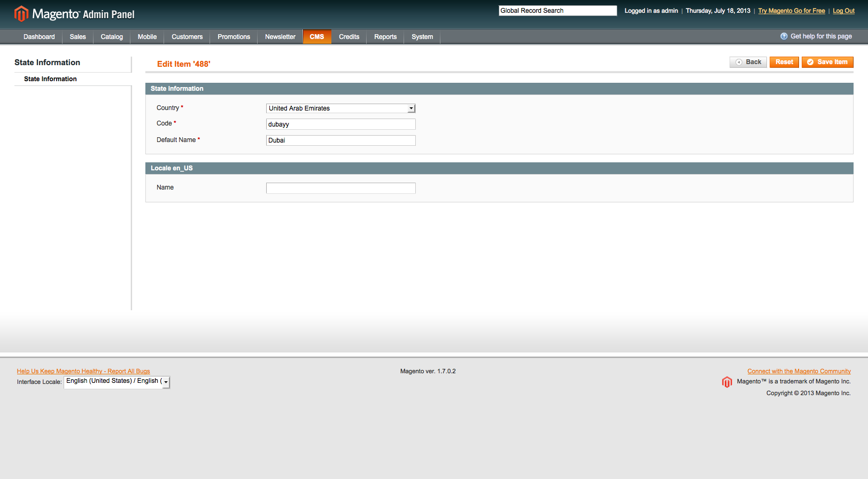868x479 pixels.
Task: Open the Sales menu
Action: pos(77,37)
